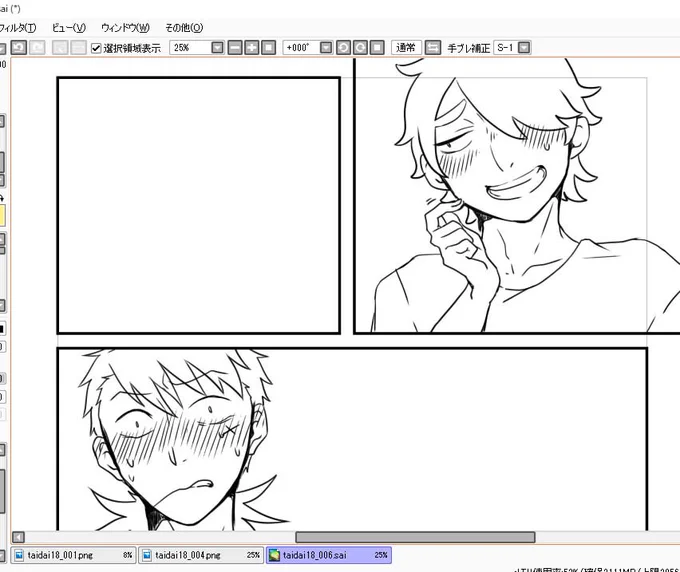
Task: Open the rotation angle dropdown arrow
Action: click(x=326, y=48)
